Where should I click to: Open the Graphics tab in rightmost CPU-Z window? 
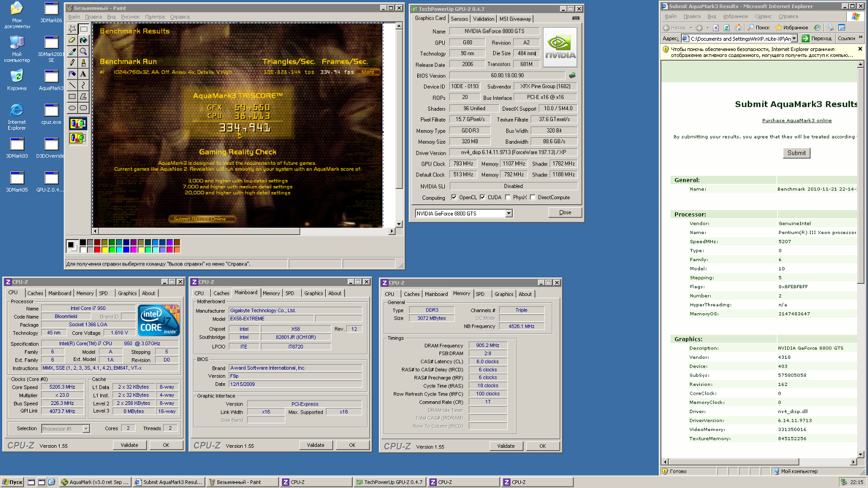point(503,294)
